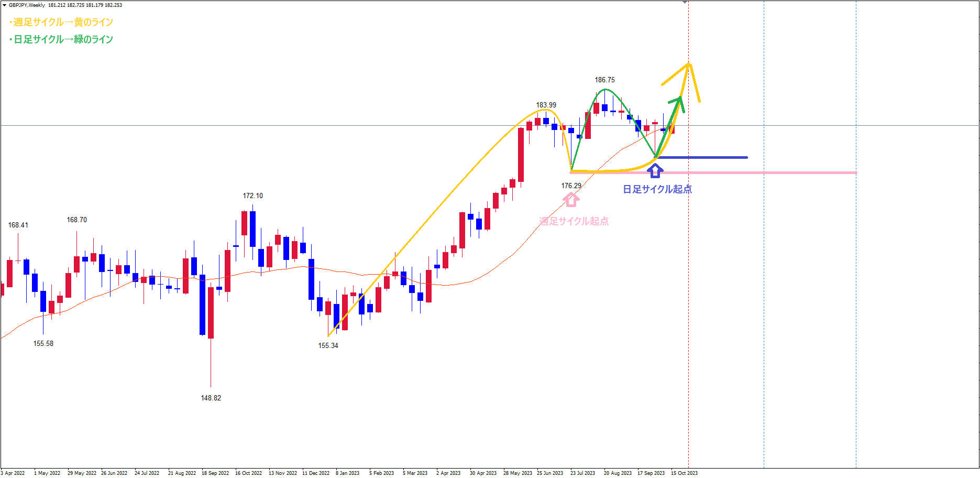This screenshot has width=980, height=478.
Task: Click the GBPJPY,Weekly chart title
Action: click(27, 5)
